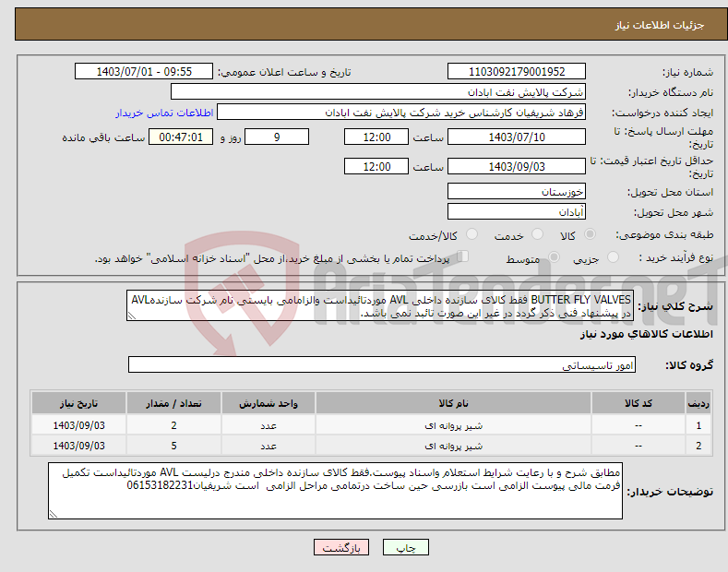The image size is (728, 572).
Task: Click the delivery province field خوزستان
Action: [517, 191]
